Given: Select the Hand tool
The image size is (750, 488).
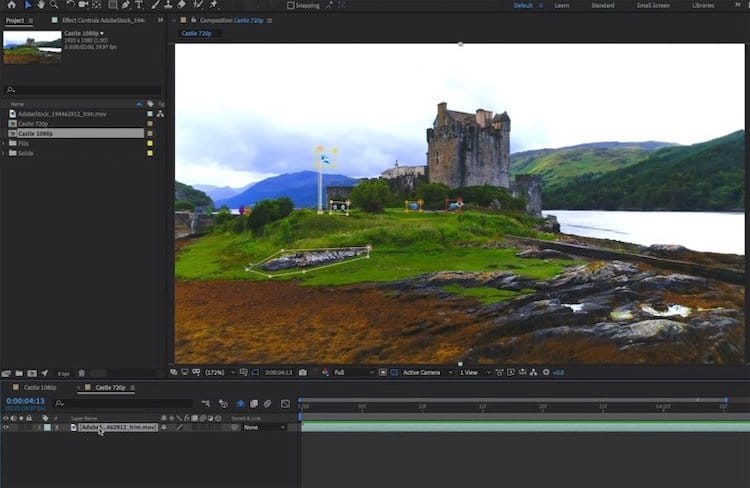Looking at the screenshot, I should (x=43, y=5).
